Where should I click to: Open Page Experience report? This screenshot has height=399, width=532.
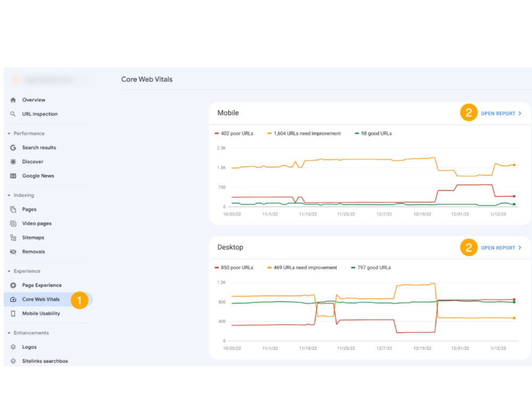[x=41, y=285]
